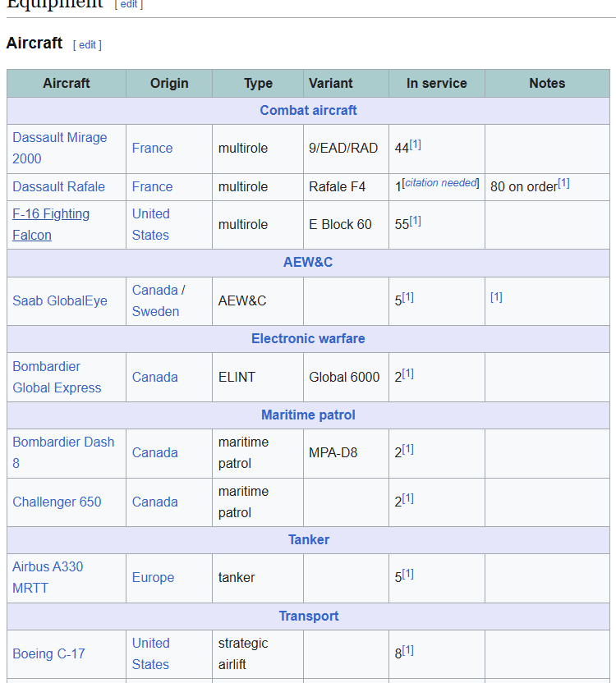The height and width of the screenshot is (683, 616).
Task: Click Canada link in Saab GlobalEye row
Action: [x=154, y=290]
